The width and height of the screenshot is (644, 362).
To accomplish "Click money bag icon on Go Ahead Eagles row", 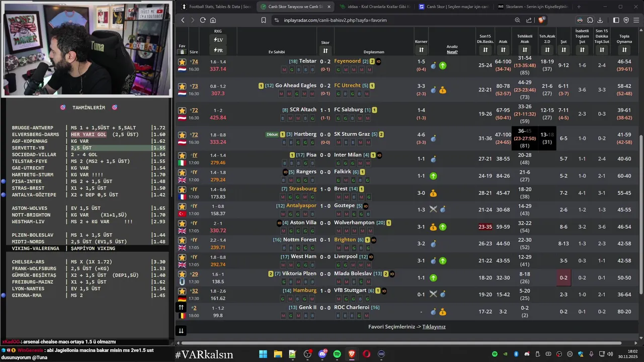I will [443, 90].
